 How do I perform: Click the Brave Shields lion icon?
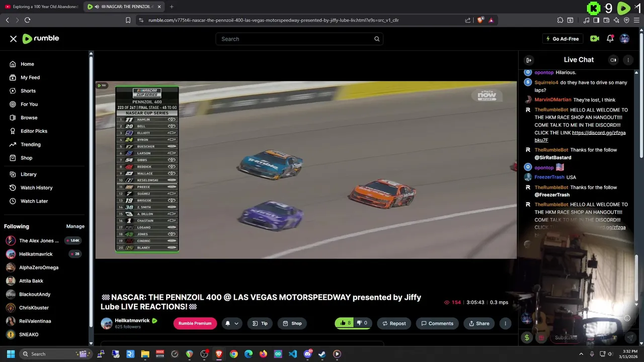480,20
